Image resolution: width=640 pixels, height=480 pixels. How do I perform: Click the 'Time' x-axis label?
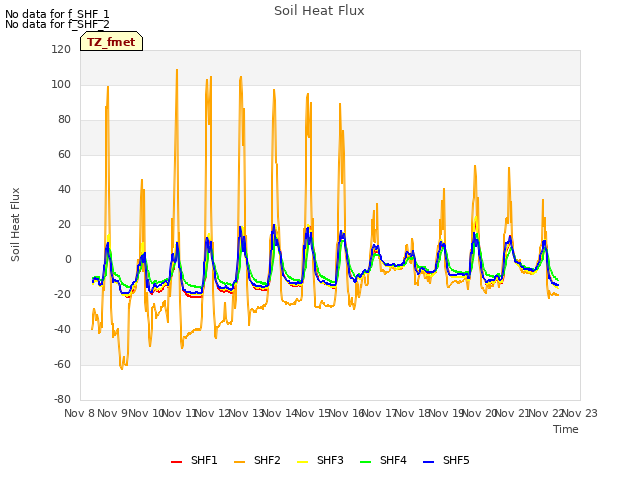[x=566, y=429]
